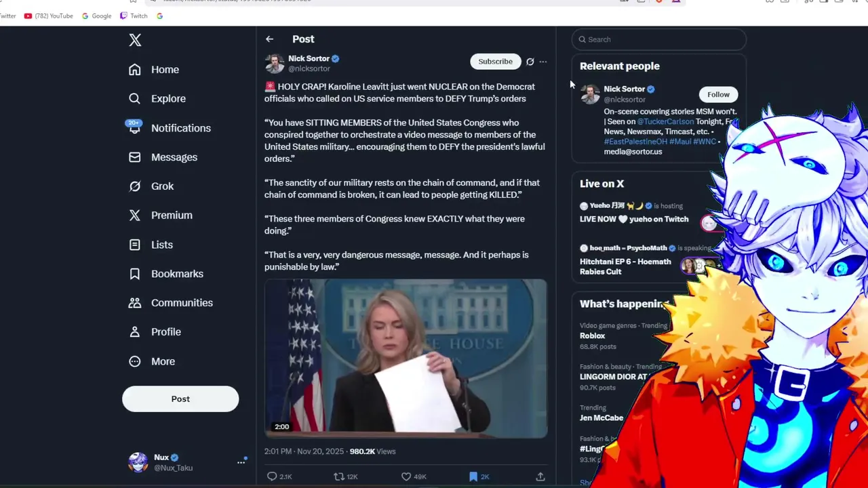The image size is (868, 488).
Task: Open Explore magnifier icon
Action: 135,99
